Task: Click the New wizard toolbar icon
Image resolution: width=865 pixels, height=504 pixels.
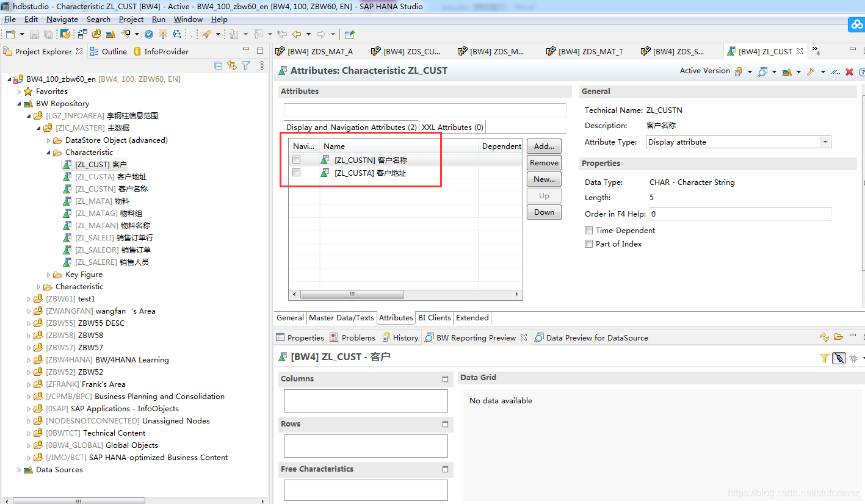Action: (x=10, y=34)
